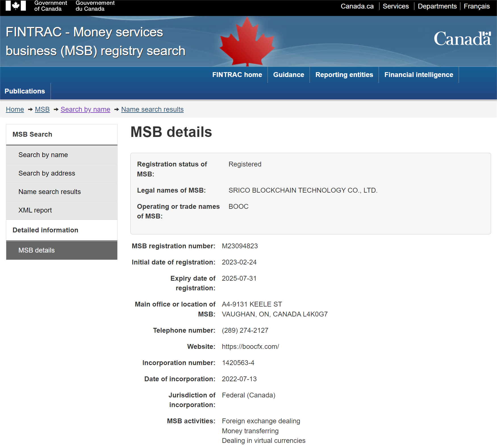
Task: Click Operating or trade names label
Action: [178, 211]
